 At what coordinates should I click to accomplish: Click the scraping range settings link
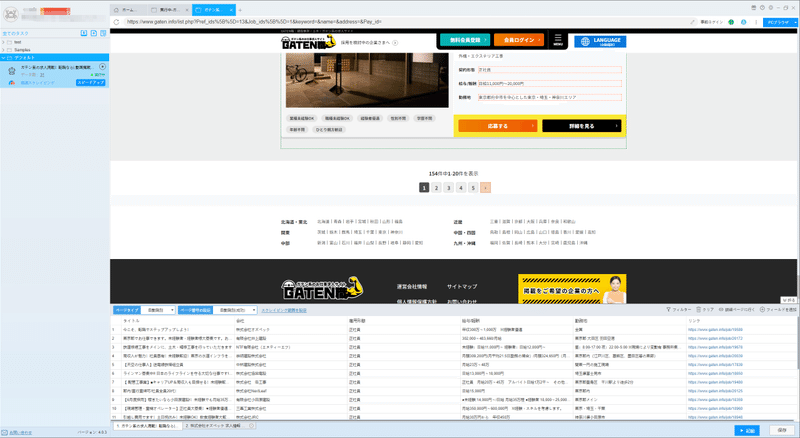pyautogui.click(x=284, y=310)
